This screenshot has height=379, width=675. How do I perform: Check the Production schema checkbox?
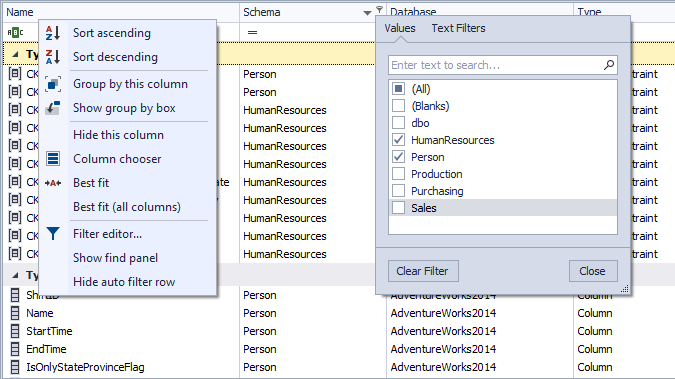399,174
